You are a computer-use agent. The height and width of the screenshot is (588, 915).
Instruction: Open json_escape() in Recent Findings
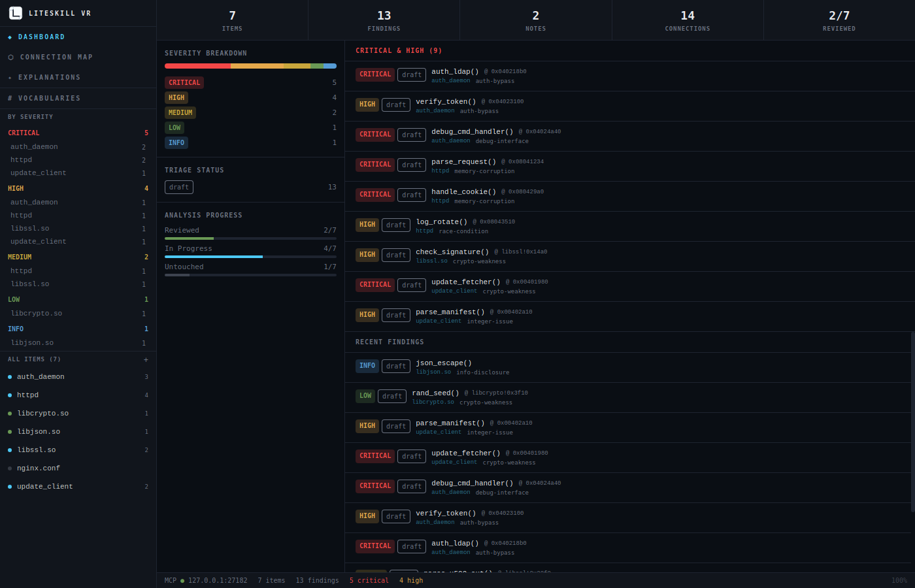(628, 368)
